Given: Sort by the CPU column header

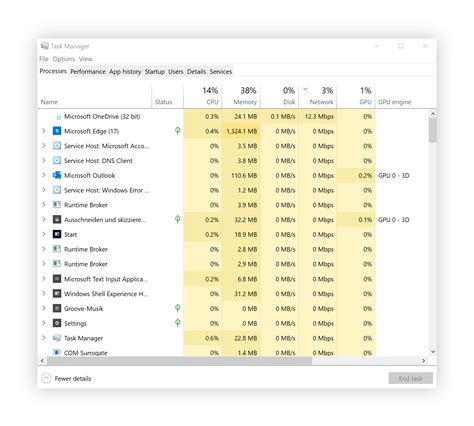Looking at the screenshot, I should pos(203,96).
